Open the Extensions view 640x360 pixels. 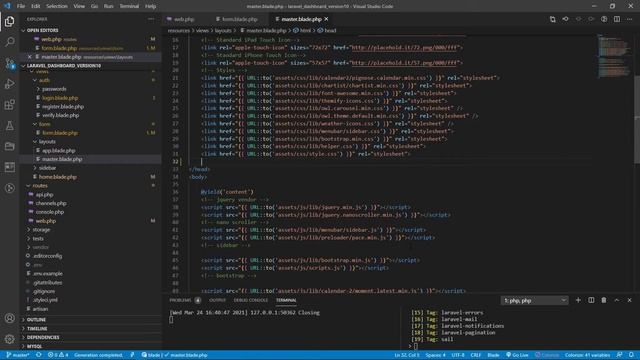pyautogui.click(x=9, y=104)
